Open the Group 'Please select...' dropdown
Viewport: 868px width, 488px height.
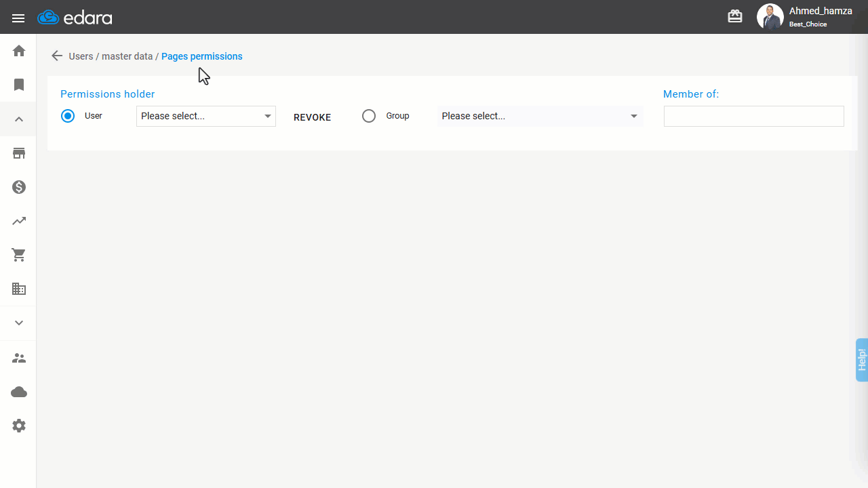click(x=540, y=116)
